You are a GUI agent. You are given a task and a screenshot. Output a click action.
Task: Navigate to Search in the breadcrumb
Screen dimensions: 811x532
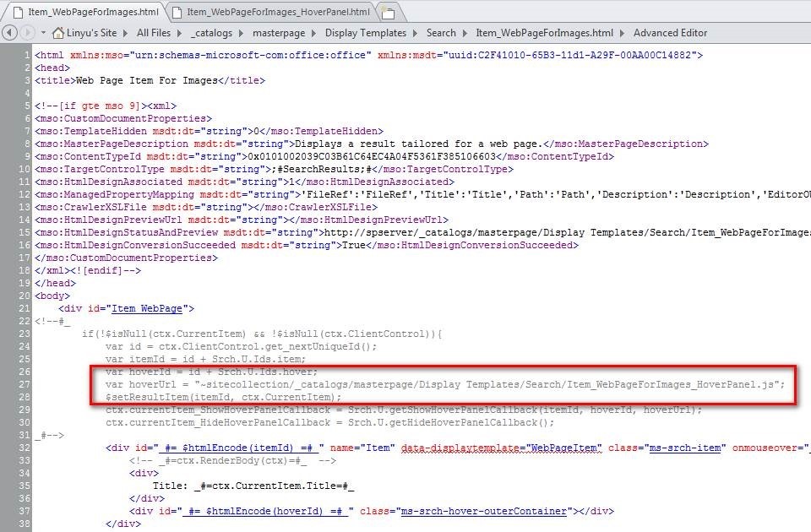pyautogui.click(x=441, y=33)
